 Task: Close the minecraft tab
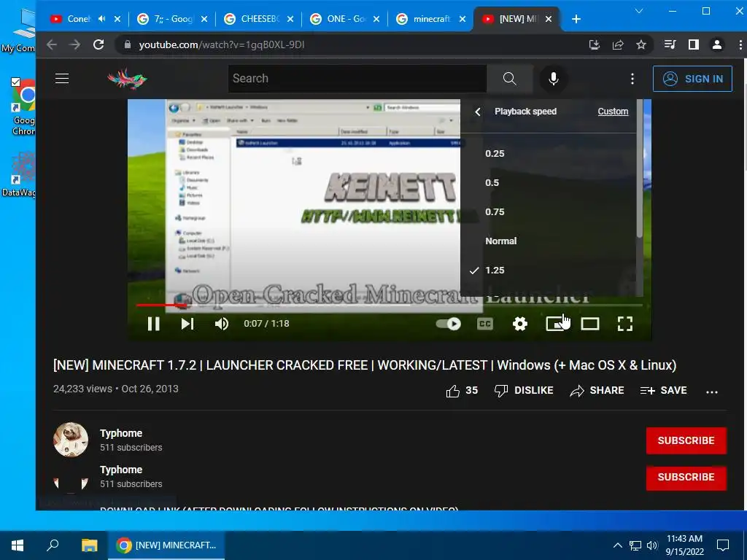tap(462, 19)
